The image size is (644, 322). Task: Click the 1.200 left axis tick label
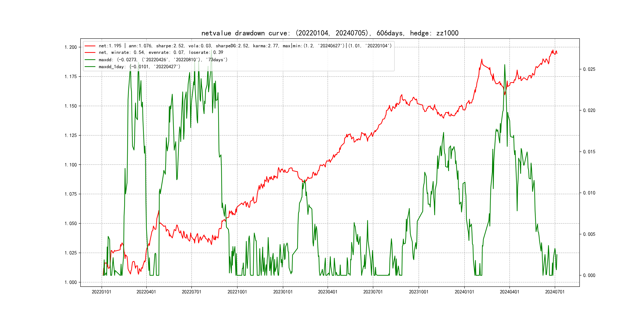pyautogui.click(x=71, y=47)
